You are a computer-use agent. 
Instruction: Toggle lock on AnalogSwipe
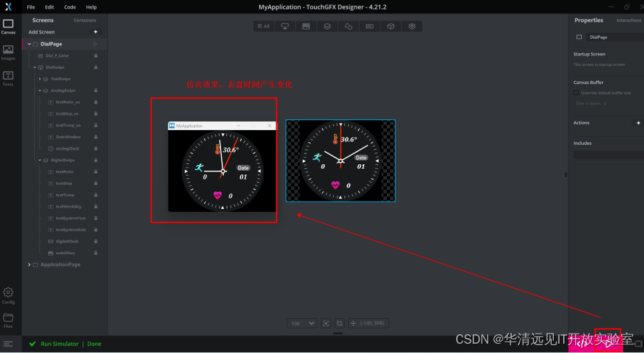point(96,90)
